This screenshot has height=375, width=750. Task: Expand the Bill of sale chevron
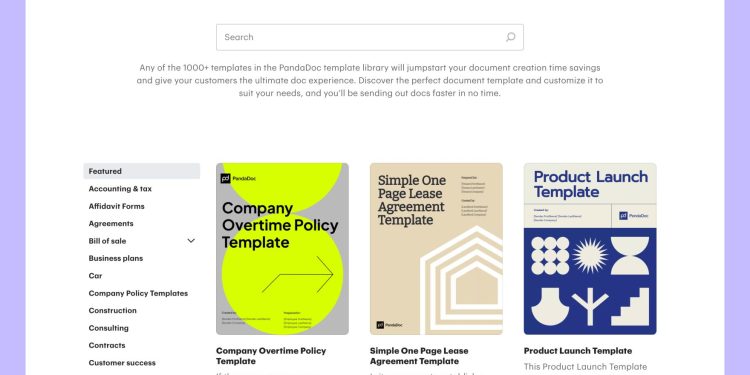(191, 241)
